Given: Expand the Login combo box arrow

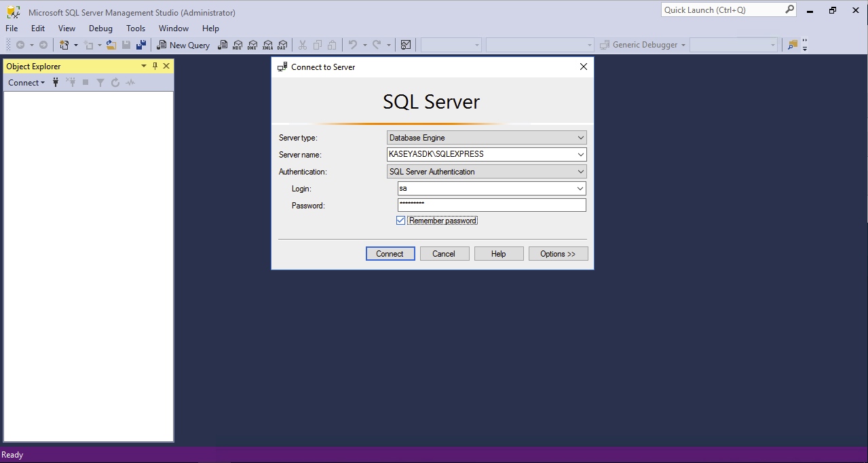Looking at the screenshot, I should click(x=580, y=189).
